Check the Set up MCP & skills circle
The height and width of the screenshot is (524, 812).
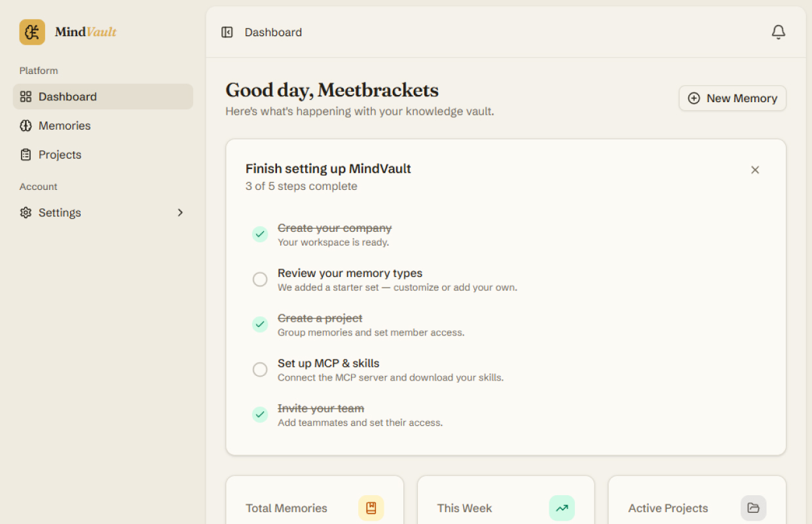[x=260, y=370]
